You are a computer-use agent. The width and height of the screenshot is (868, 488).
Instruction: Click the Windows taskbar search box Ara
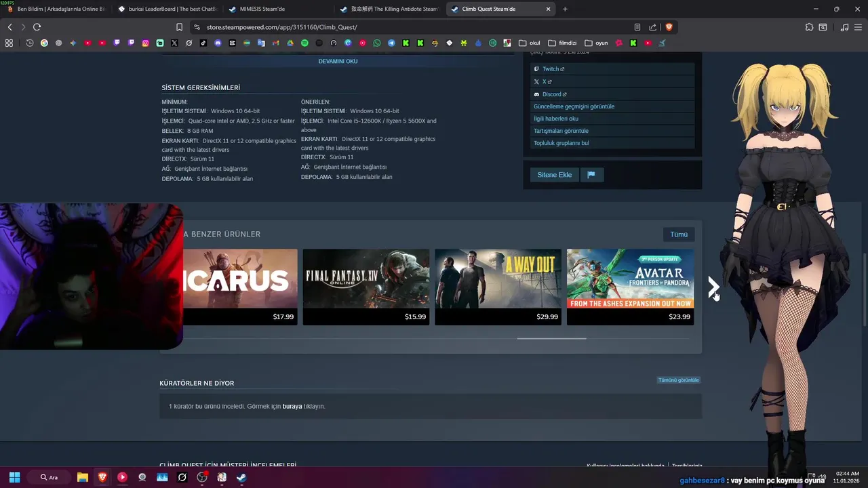tap(50, 477)
